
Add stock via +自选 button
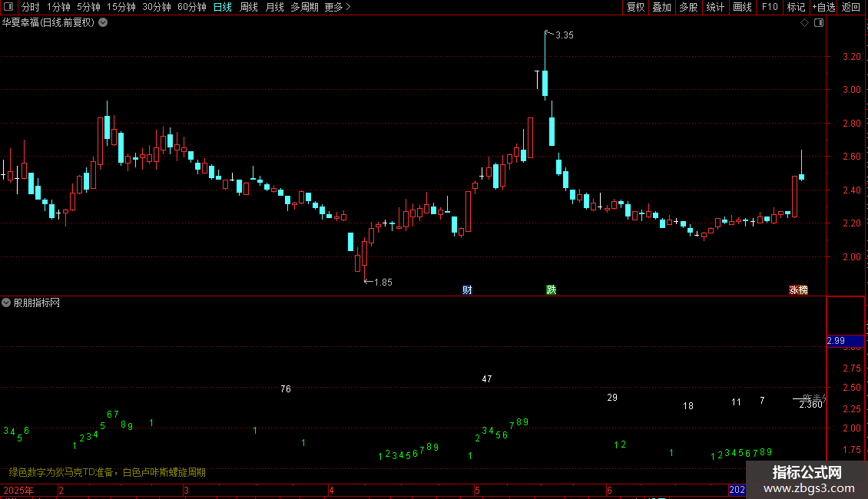click(x=823, y=7)
